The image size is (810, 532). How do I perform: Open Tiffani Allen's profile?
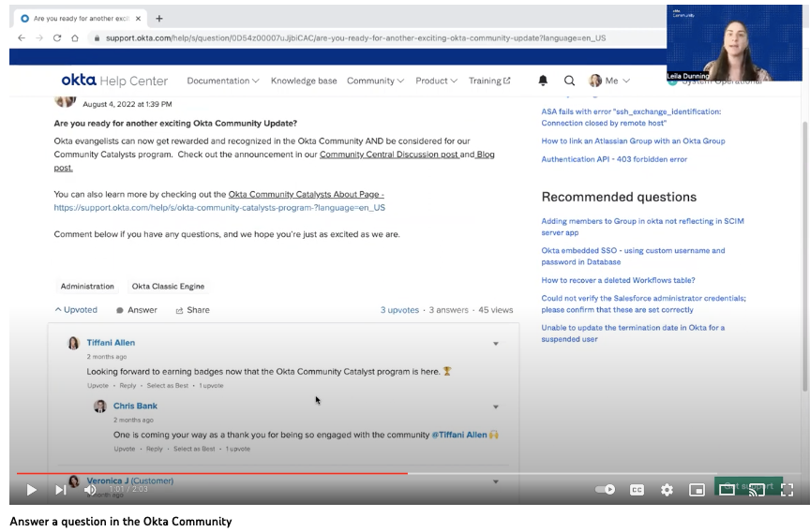(111, 343)
